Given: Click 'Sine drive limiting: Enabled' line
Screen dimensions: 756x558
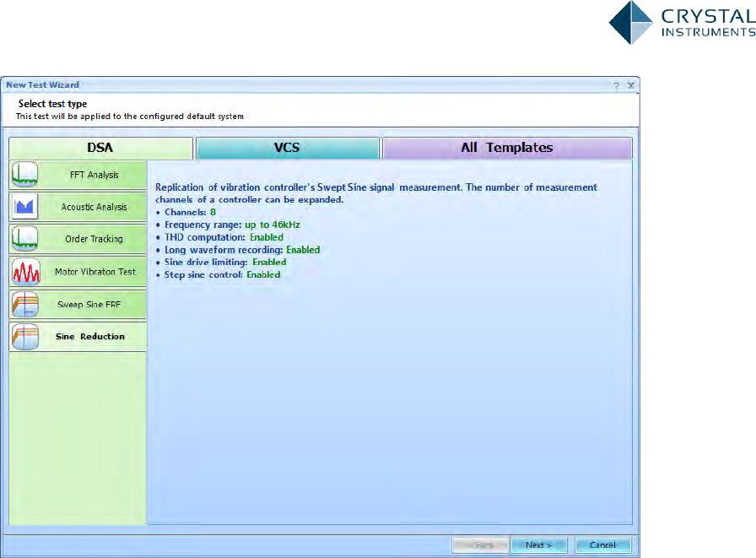Looking at the screenshot, I should [x=225, y=263].
